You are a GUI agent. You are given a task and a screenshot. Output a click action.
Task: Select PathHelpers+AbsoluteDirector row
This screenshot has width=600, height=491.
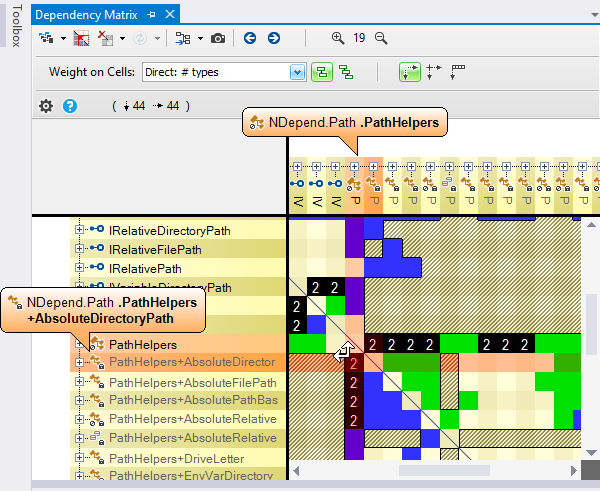(178, 362)
